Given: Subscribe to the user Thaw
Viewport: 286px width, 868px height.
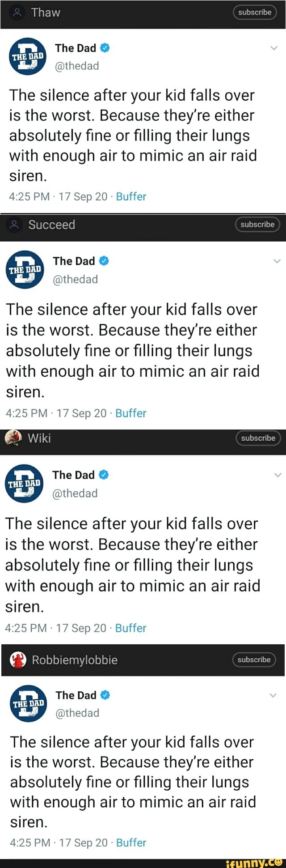Looking at the screenshot, I should [255, 13].
